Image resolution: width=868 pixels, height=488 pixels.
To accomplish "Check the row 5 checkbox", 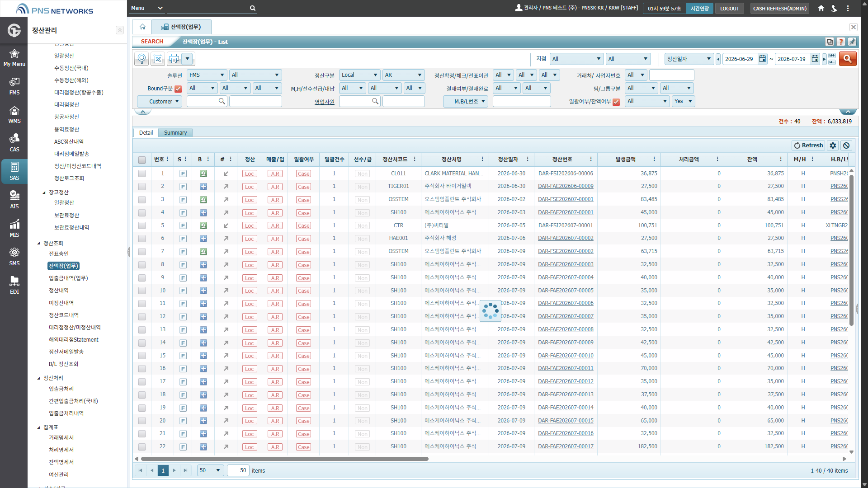I will (x=142, y=225).
